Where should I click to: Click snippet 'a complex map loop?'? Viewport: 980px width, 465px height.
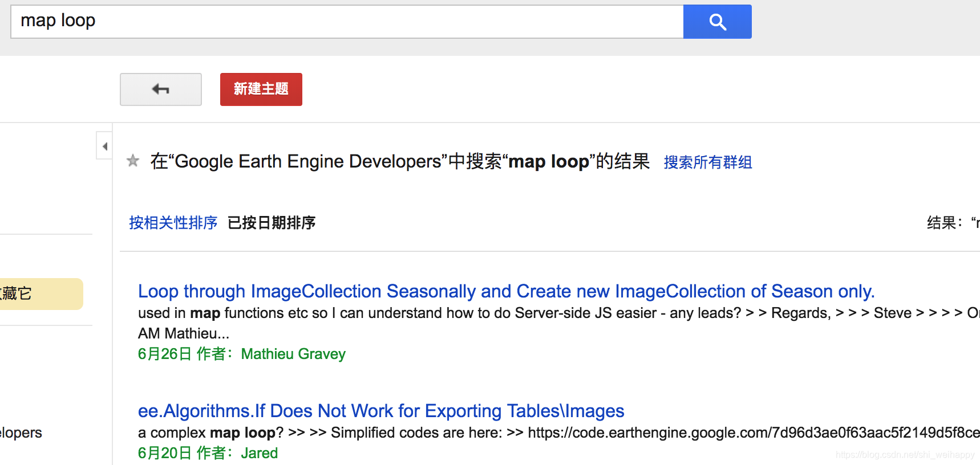click(x=210, y=433)
